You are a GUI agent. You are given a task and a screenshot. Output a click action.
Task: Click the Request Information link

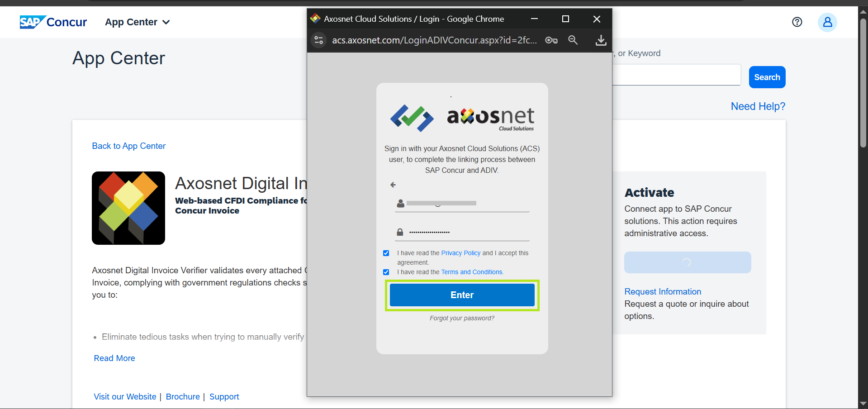(663, 292)
